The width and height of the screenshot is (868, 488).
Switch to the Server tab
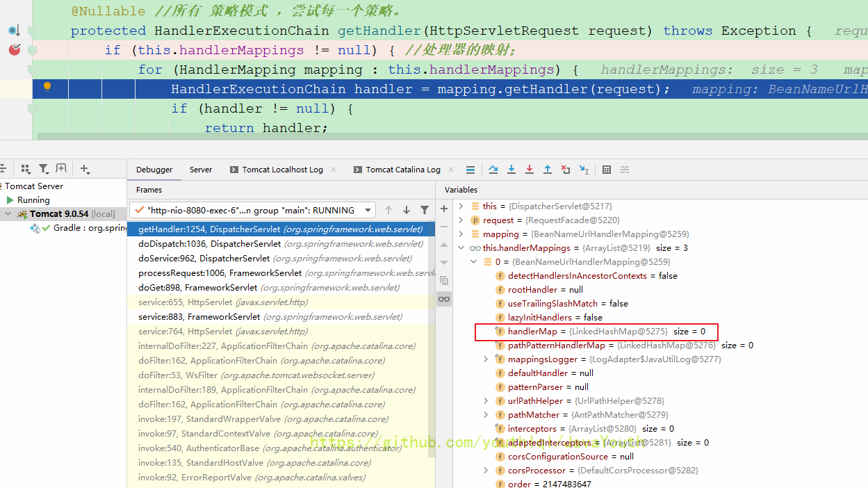tap(201, 170)
